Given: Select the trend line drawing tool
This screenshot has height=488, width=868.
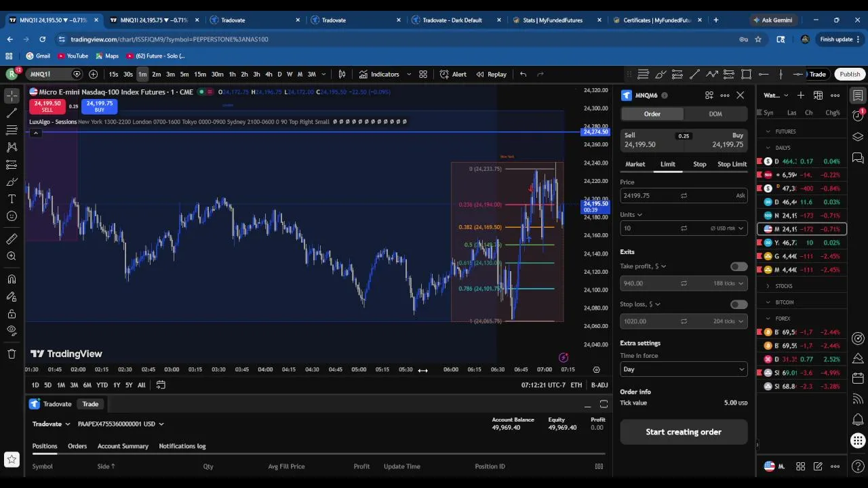Looking at the screenshot, I should point(12,113).
